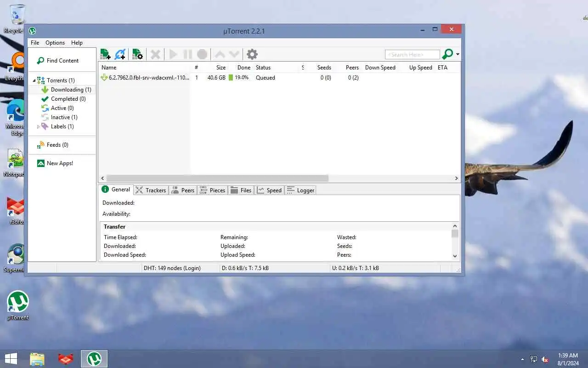Click the Remove torrent X icon
The image size is (588, 368).
point(155,54)
